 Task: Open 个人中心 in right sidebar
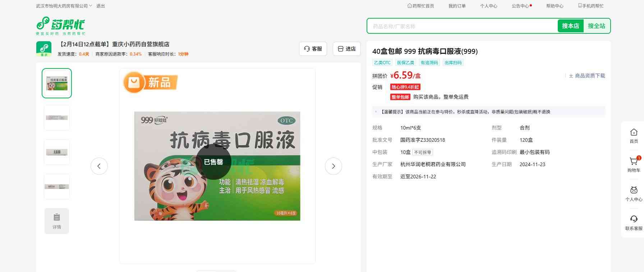634,193
